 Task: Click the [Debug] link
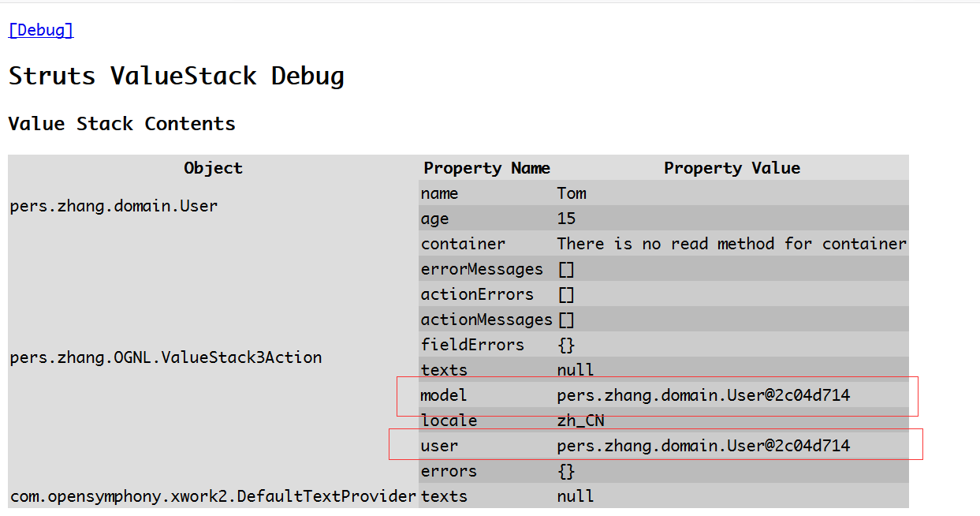tap(41, 30)
